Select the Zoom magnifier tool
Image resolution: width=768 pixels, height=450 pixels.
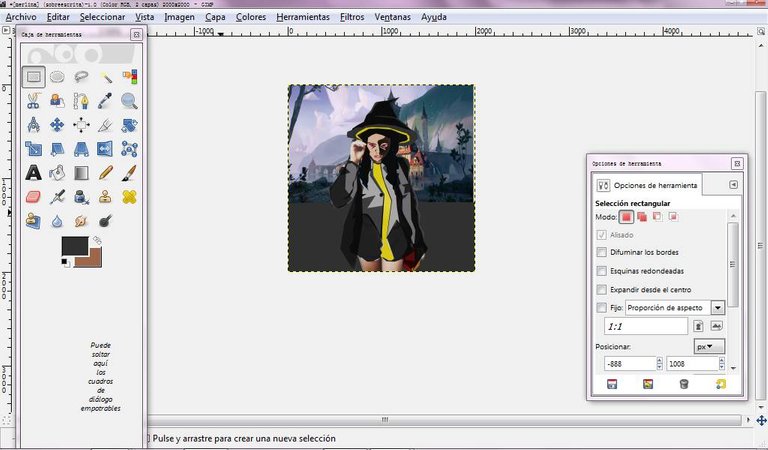[129, 101]
